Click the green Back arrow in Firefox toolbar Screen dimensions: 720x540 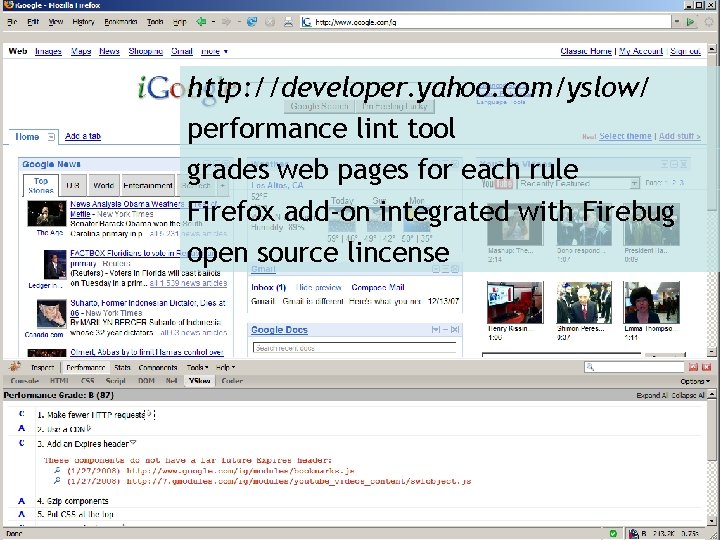(x=201, y=22)
